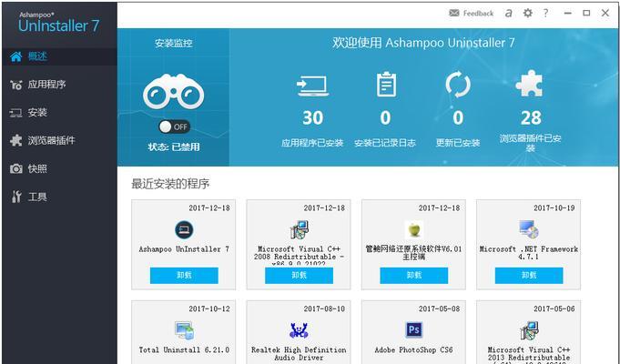The width and height of the screenshot is (620, 364).
Task: Select the Adobe PhotoShop CS6 name
Action: tap(414, 349)
